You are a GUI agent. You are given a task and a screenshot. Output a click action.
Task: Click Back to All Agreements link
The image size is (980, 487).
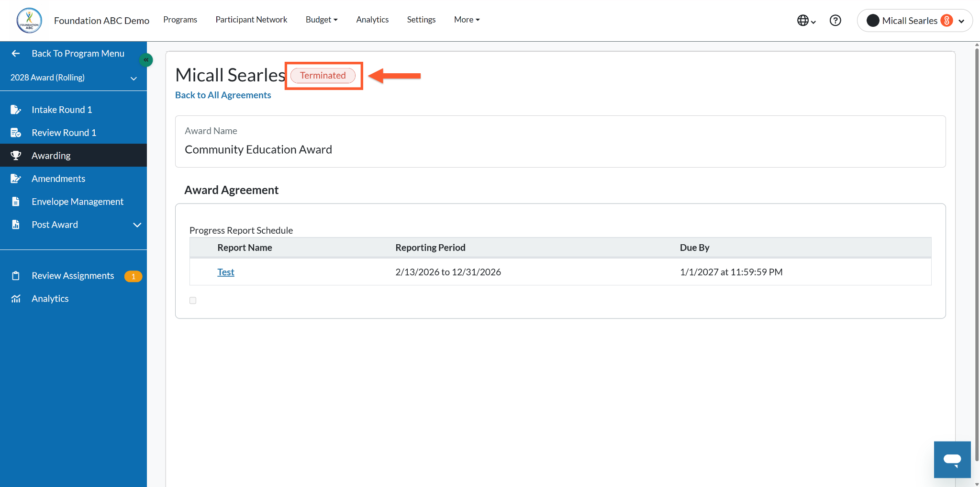point(223,95)
